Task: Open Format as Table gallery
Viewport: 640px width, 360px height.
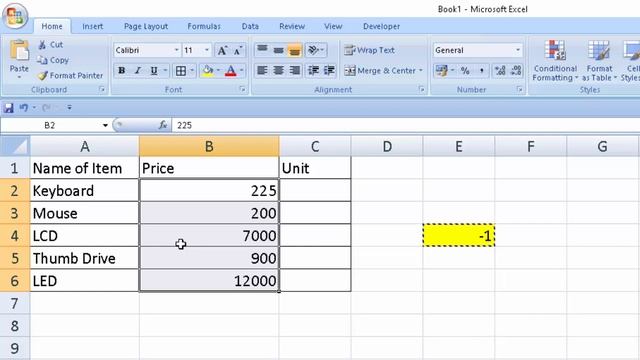Action: (599, 61)
